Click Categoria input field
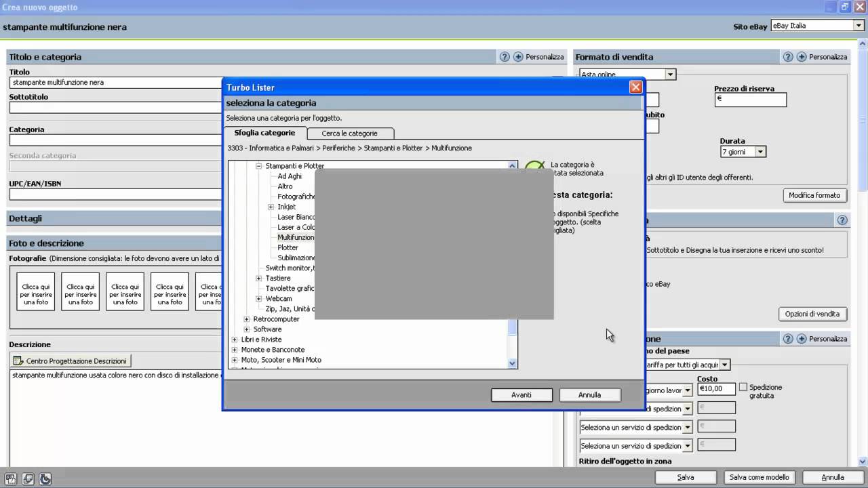Image resolution: width=868 pixels, height=488 pixels. click(116, 140)
